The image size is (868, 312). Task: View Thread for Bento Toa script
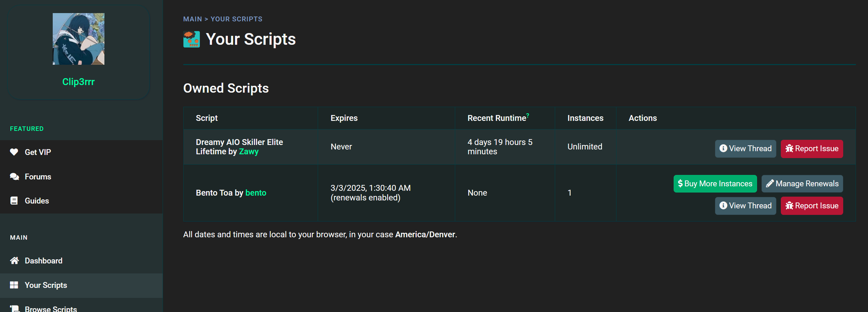click(x=745, y=206)
